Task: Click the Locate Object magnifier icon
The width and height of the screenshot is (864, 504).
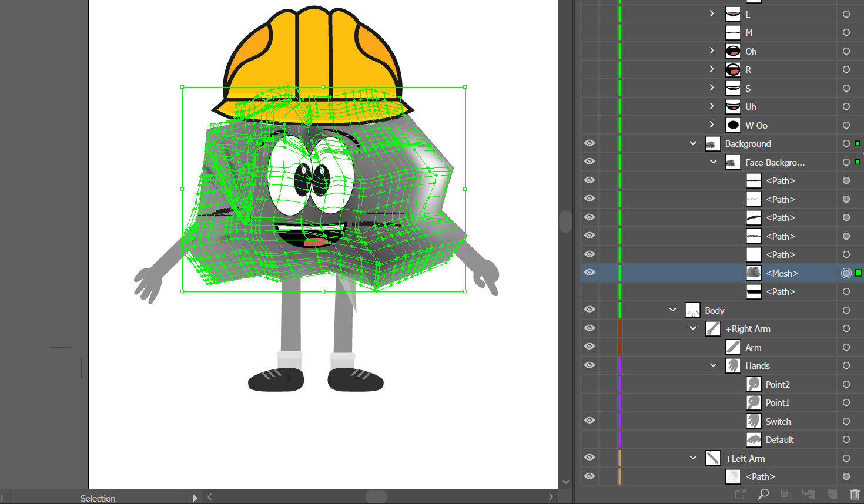Action: [x=763, y=495]
